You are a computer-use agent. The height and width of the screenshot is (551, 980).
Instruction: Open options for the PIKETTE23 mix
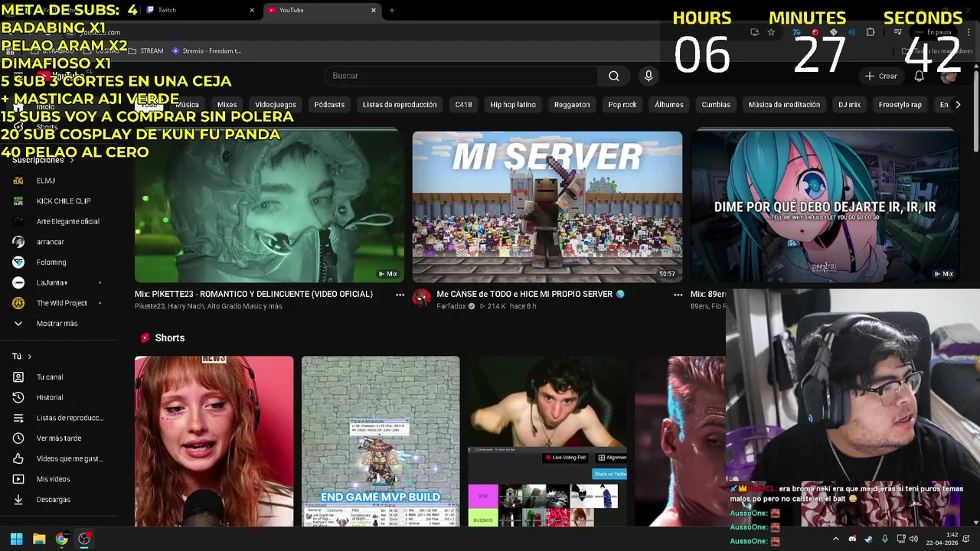(x=400, y=294)
